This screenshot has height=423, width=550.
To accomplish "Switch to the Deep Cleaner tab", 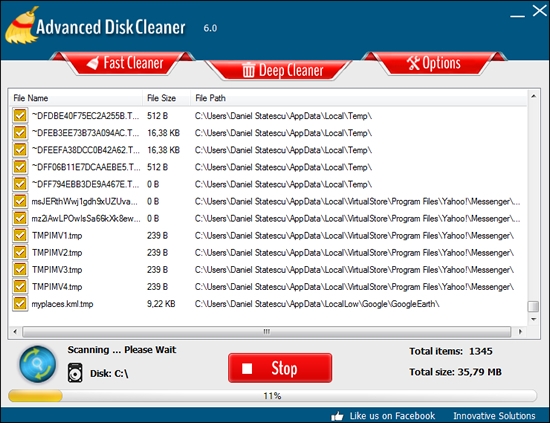I will click(x=278, y=70).
